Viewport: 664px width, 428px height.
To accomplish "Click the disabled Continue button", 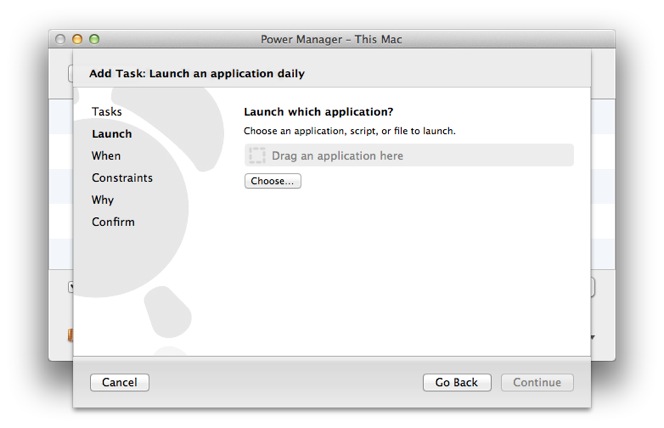I will click(x=537, y=382).
